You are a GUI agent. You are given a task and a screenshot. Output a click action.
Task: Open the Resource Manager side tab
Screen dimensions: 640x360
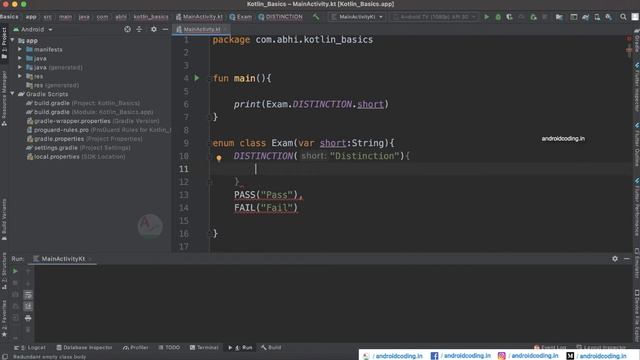pyautogui.click(x=4, y=98)
